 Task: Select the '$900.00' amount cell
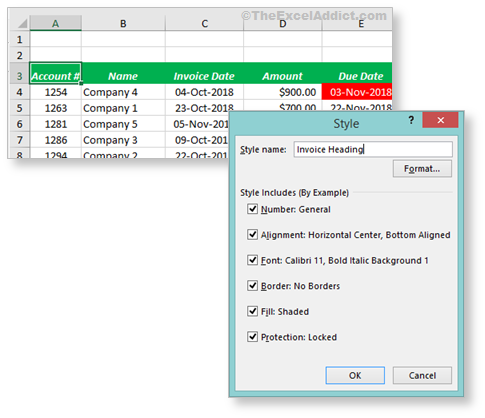pos(283,92)
